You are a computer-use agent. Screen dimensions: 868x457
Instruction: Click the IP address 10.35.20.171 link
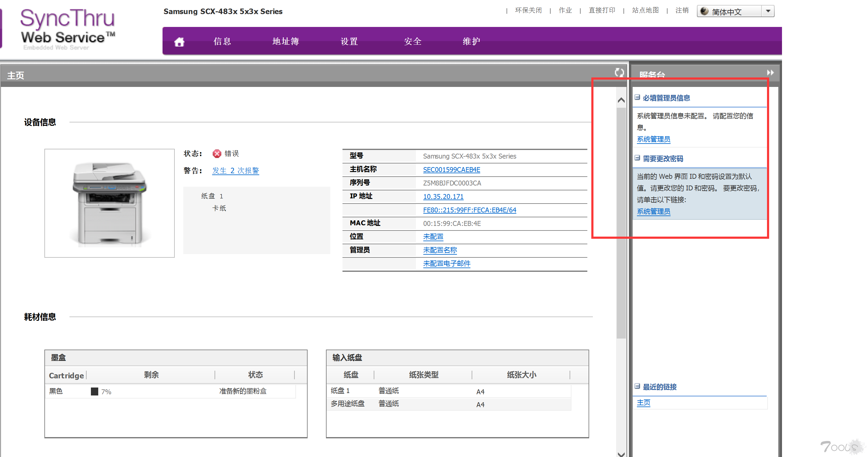click(443, 197)
